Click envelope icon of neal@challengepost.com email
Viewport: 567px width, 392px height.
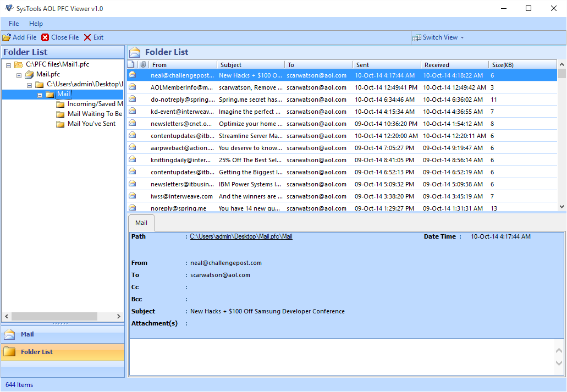coord(132,75)
